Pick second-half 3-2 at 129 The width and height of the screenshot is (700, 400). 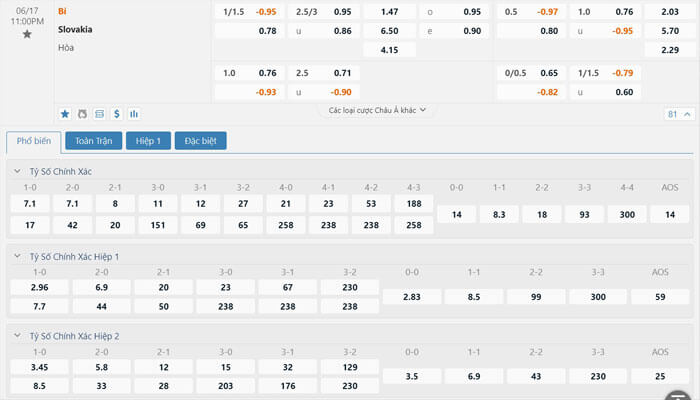click(350, 367)
